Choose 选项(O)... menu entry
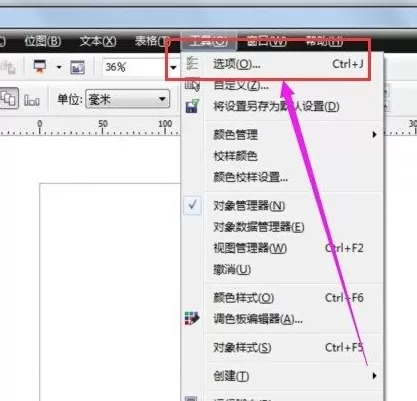 [283, 64]
